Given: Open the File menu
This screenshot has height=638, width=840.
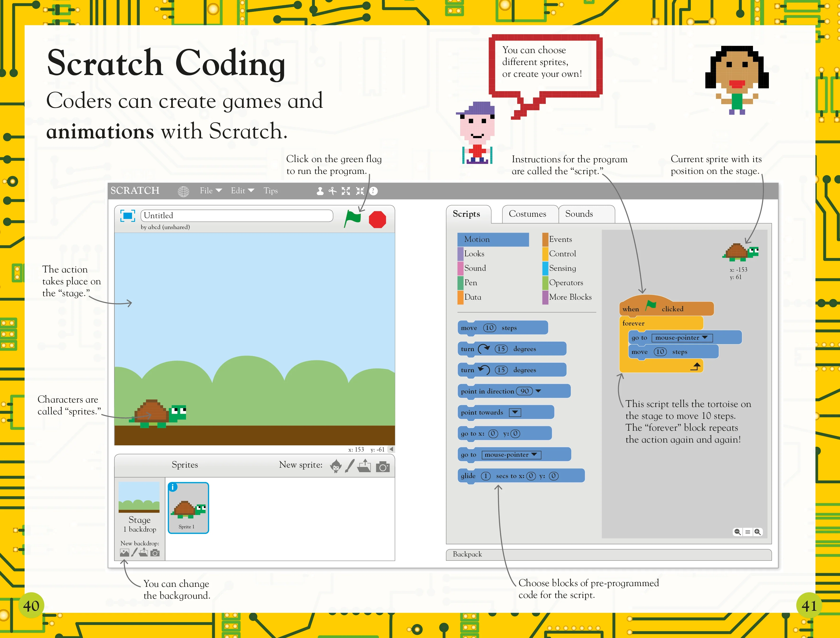Looking at the screenshot, I should coord(211,191).
